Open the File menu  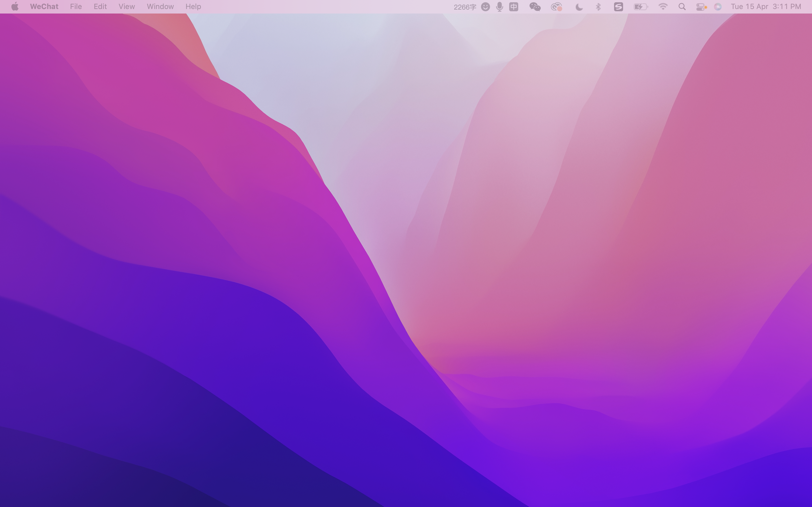tap(76, 7)
